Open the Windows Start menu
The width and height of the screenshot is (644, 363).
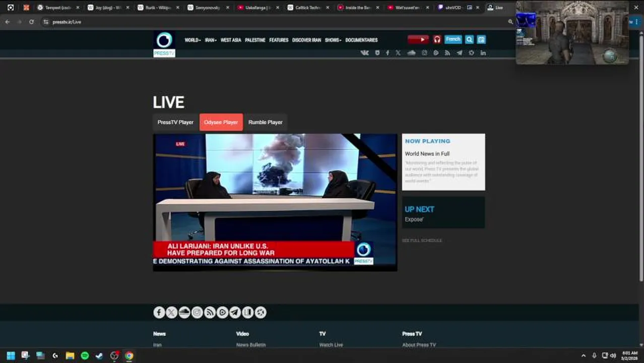pyautogui.click(x=11, y=355)
